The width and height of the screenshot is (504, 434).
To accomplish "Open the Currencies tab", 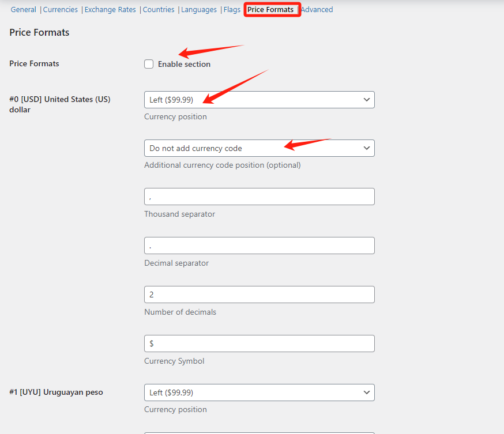I will tap(61, 10).
